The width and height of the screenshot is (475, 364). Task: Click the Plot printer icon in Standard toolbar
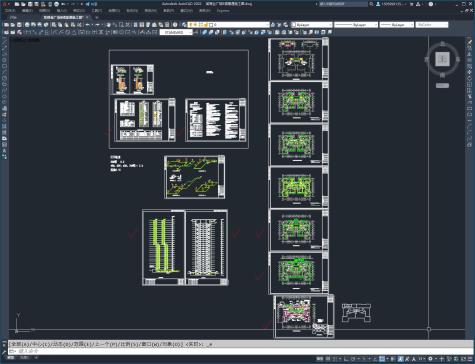pyautogui.click(x=27, y=25)
